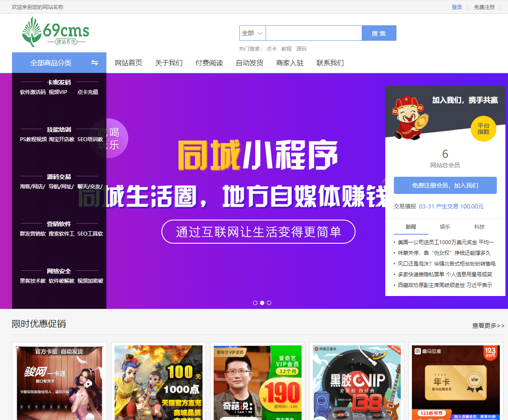This screenshot has width=508, height=420.
Task: Click the 搜索 search button
Action: click(x=378, y=33)
